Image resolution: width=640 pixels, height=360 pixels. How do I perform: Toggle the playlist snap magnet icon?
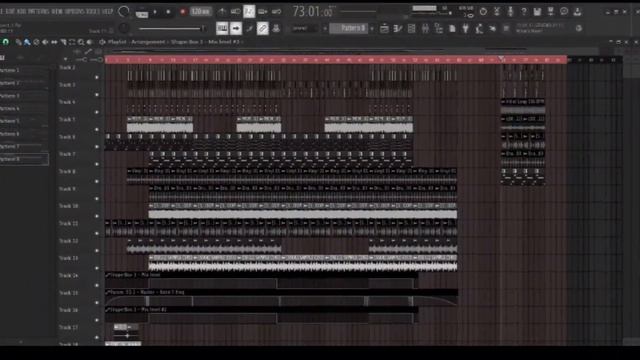click(5, 42)
